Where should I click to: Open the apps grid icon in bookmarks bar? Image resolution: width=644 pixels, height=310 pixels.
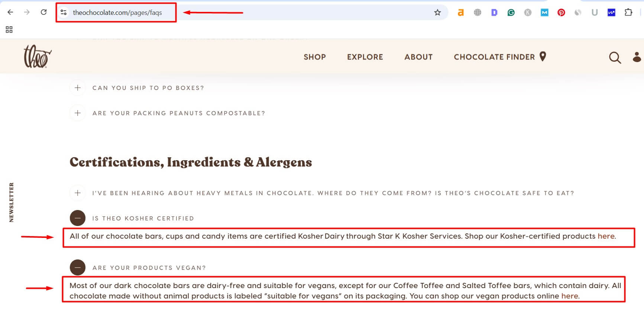pos(9,29)
